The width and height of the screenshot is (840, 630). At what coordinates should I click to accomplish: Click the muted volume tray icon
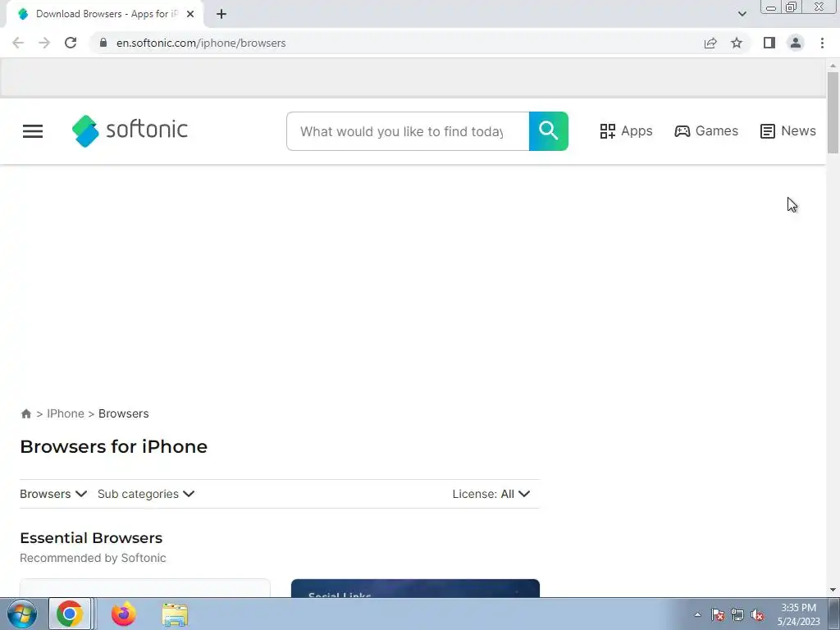[757, 614]
